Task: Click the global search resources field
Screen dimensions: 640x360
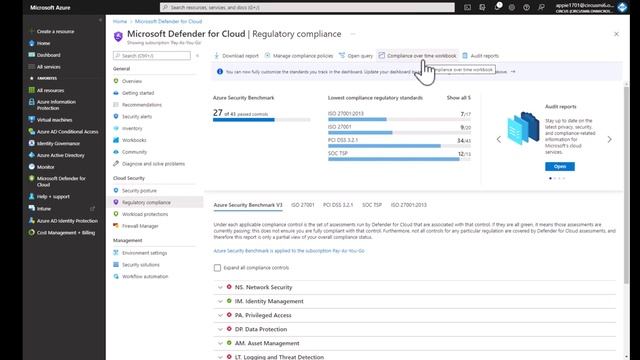Action: click(307, 7)
